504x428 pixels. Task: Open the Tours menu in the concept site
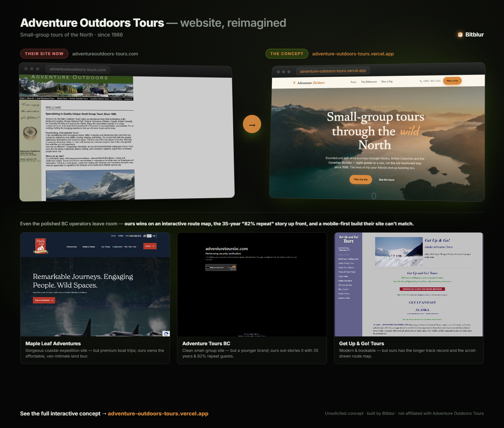pos(353,82)
